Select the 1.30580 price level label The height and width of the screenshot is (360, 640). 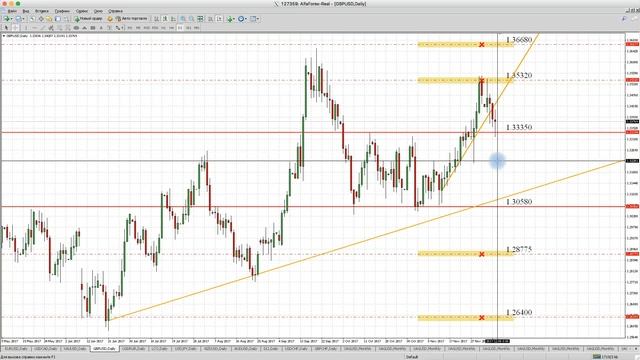(519, 202)
